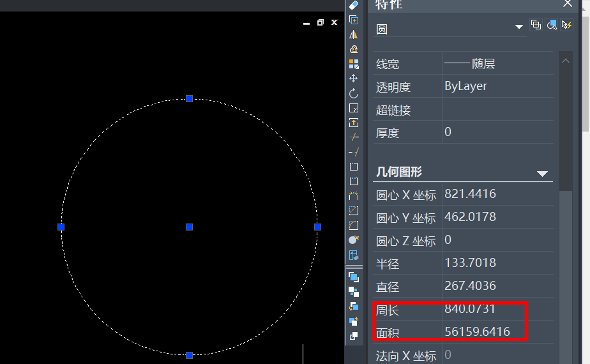Select the Move tool
The width and height of the screenshot is (590, 364).
click(354, 79)
